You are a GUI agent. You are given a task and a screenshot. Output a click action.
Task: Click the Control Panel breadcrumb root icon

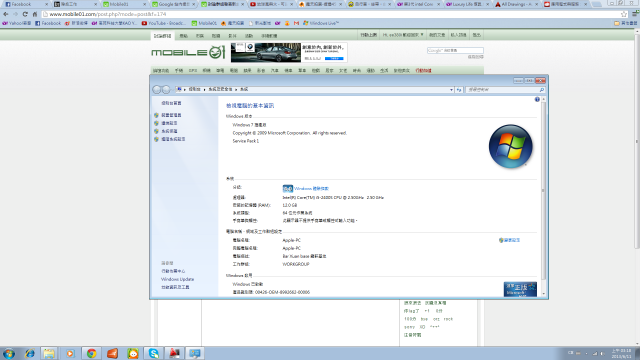[179, 89]
